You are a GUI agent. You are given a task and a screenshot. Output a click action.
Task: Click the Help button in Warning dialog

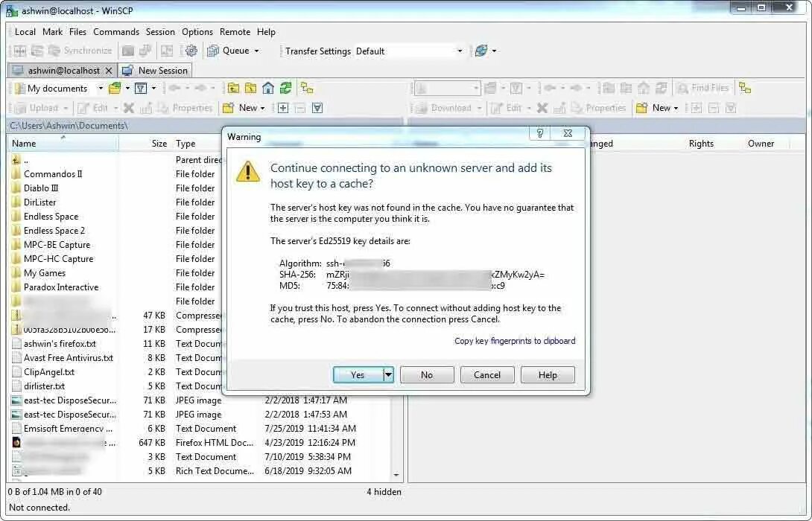(x=548, y=374)
